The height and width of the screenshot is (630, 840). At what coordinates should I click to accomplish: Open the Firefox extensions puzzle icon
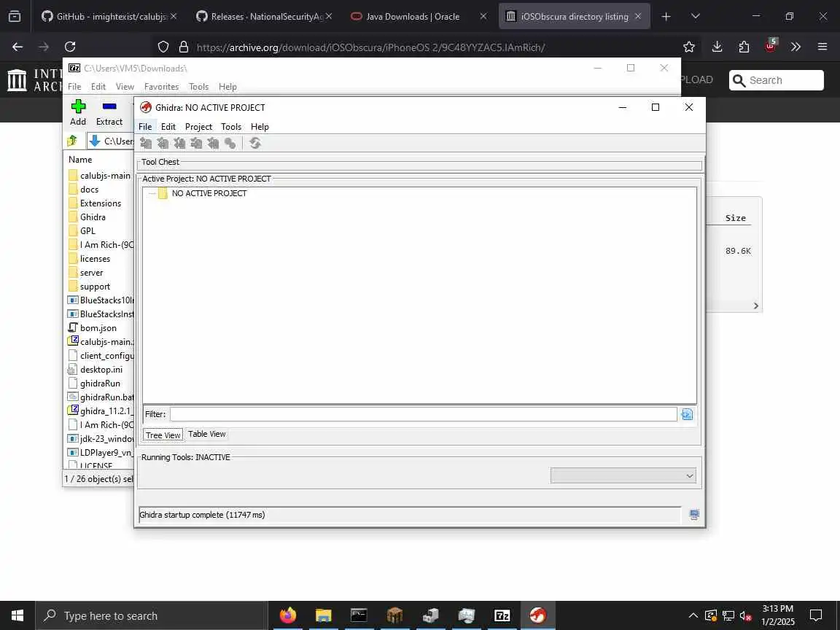744,47
